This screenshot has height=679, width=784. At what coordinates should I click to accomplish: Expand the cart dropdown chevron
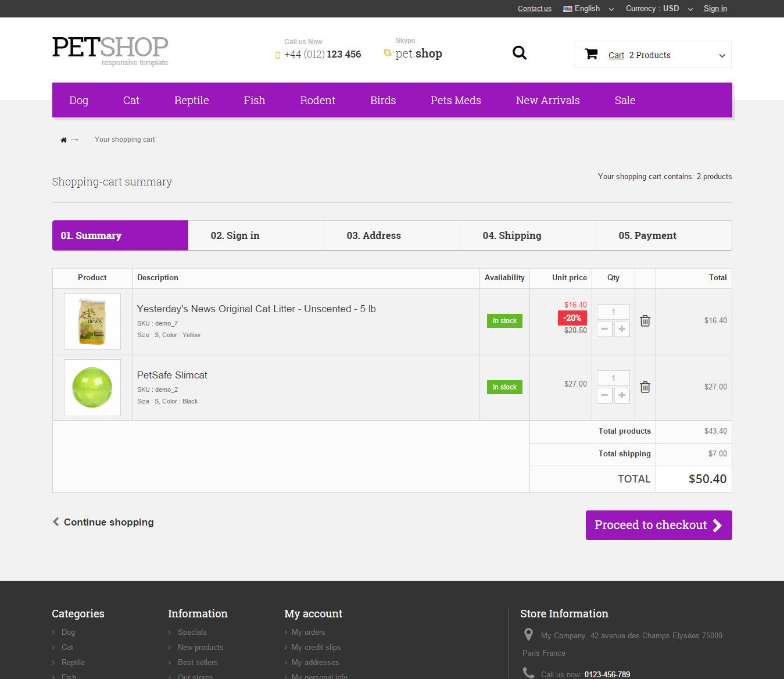pyautogui.click(x=722, y=56)
